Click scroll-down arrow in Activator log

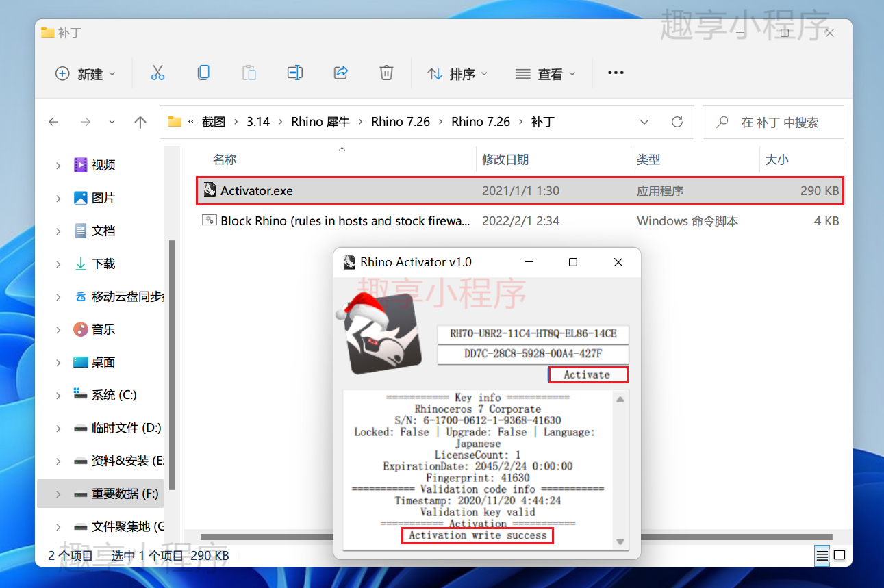(620, 541)
